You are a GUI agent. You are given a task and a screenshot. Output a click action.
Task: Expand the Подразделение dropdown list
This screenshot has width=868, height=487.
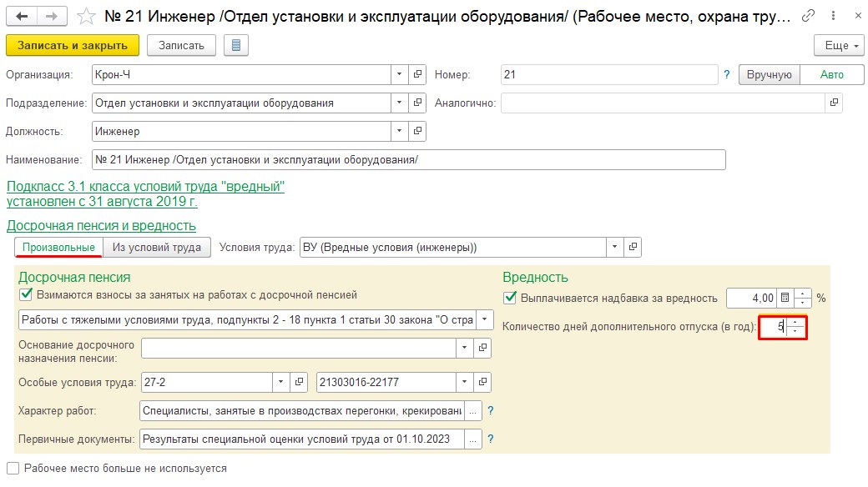400,103
